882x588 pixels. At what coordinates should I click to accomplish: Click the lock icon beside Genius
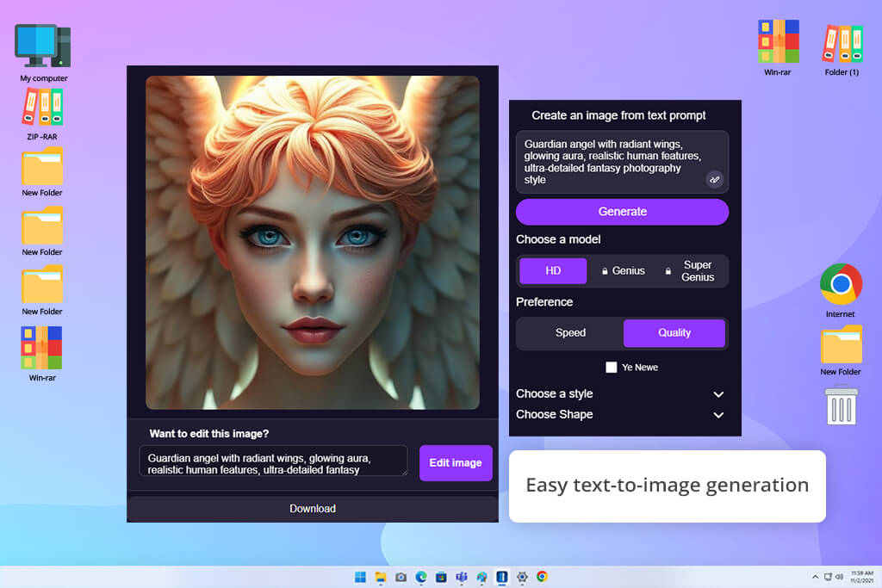605,271
